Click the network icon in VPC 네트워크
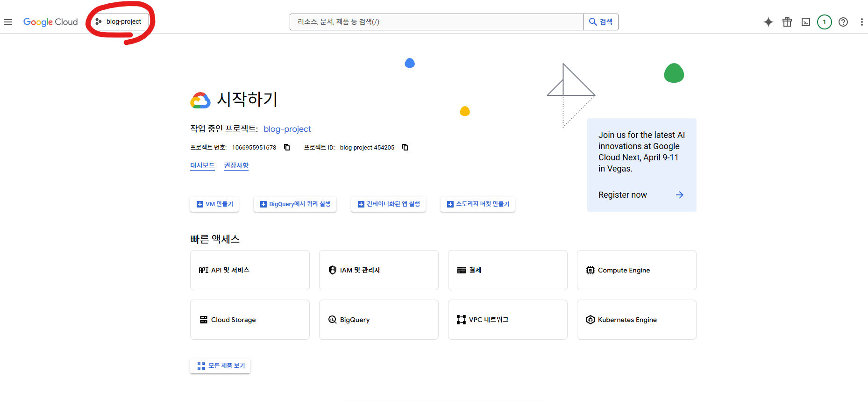 (462, 320)
